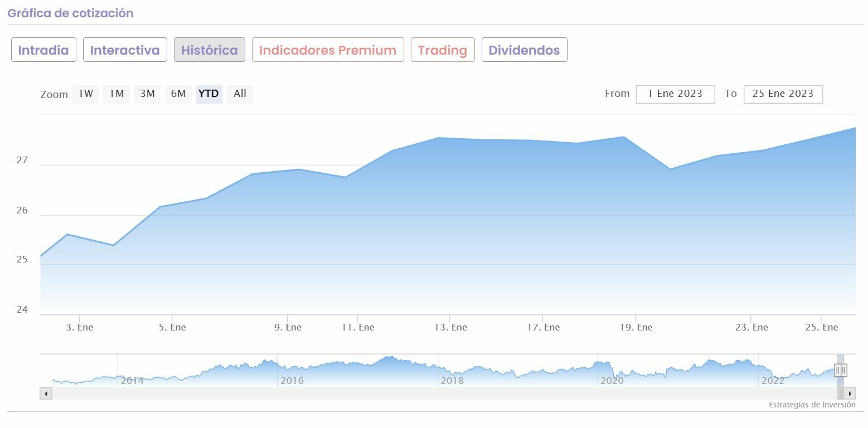Screen dimensions: 868x428
Task: Show All historical data zoom
Action: coord(240,94)
